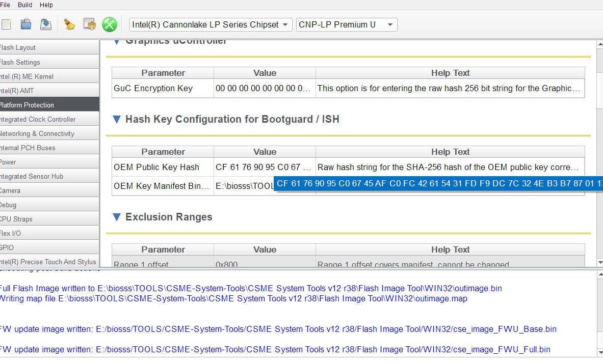The width and height of the screenshot is (603, 364).
Task: Click the Writing map file log line
Action: [233, 299]
